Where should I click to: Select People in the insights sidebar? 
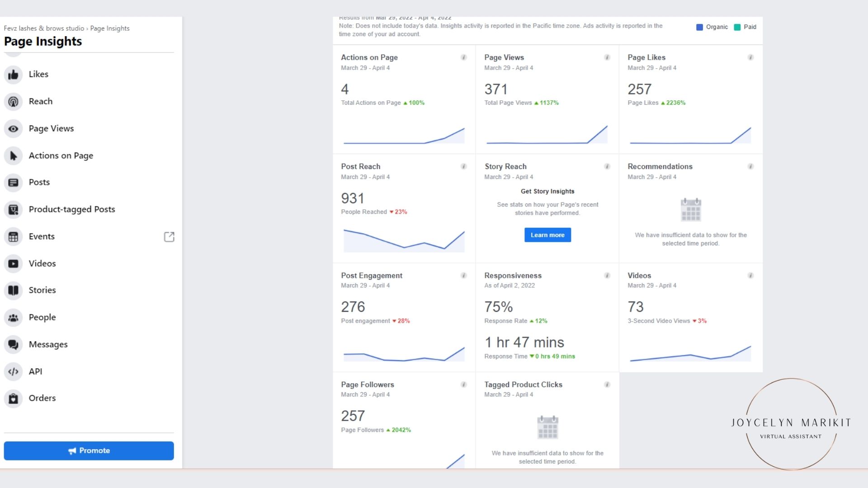point(42,317)
